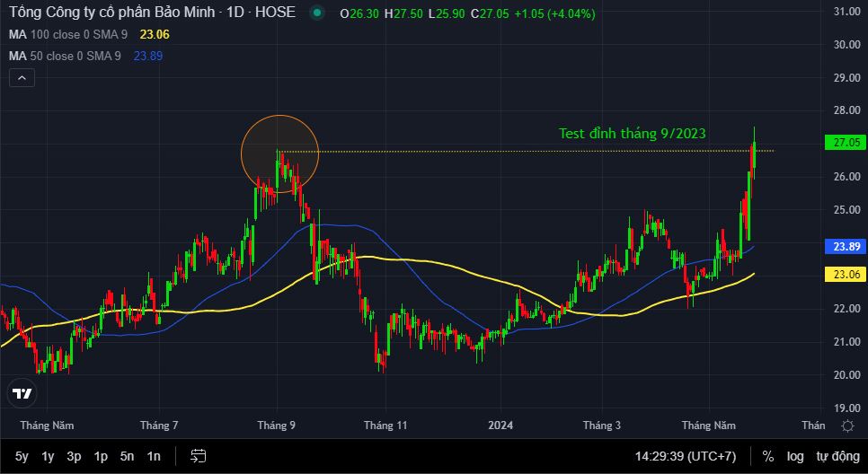This screenshot has width=868, height=474.
Task: Select the 1n time range
Action: (x=154, y=456)
